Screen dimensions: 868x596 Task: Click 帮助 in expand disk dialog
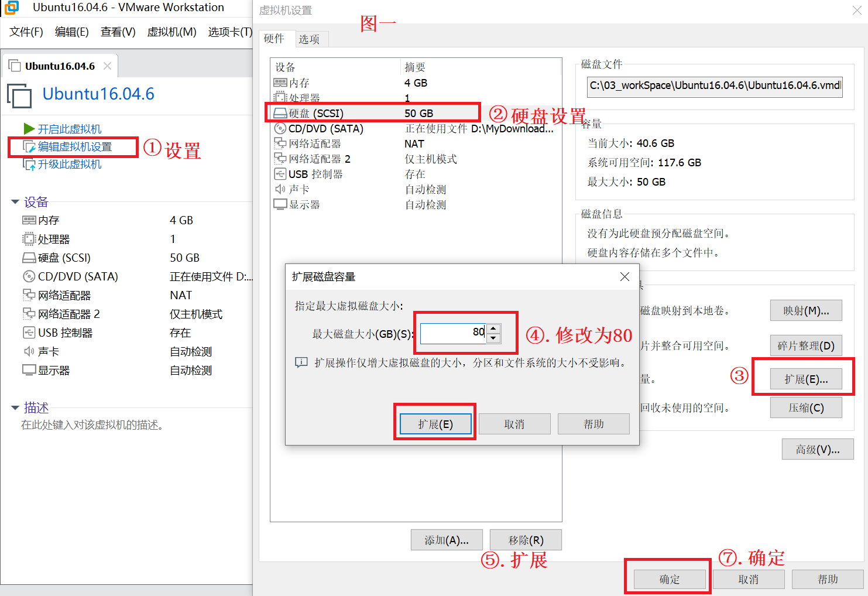pos(593,424)
